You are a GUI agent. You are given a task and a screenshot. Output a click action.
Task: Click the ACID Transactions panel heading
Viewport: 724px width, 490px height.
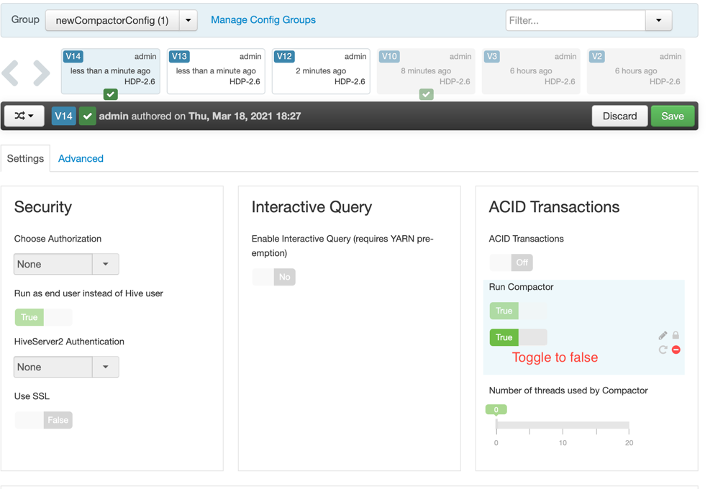click(x=554, y=207)
